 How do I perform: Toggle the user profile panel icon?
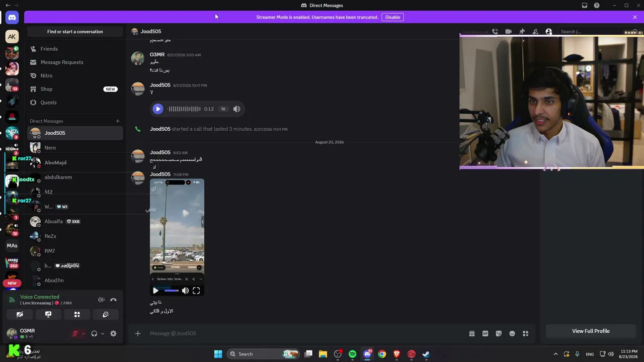549,31
